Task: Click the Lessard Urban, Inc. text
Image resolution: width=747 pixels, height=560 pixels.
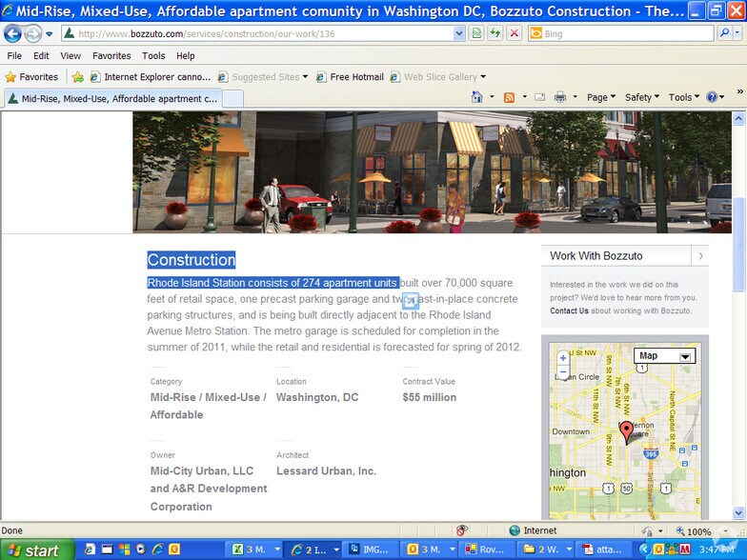Action: (x=326, y=470)
